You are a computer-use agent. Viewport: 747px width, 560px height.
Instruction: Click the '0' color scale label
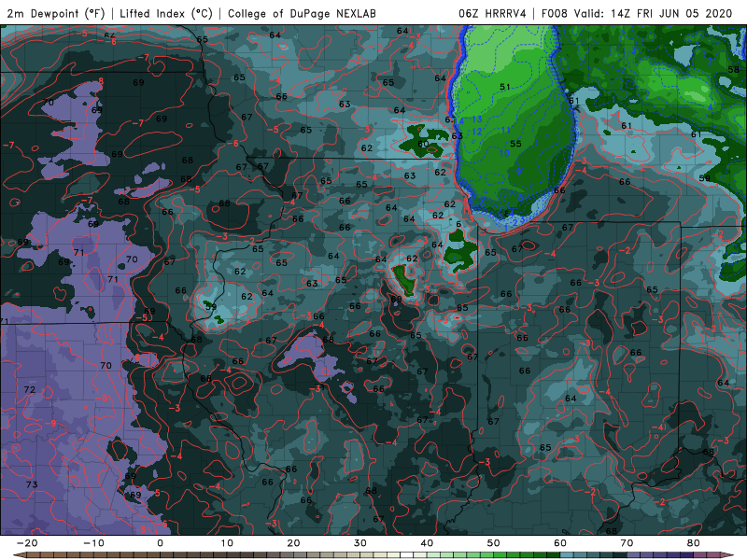click(x=160, y=543)
